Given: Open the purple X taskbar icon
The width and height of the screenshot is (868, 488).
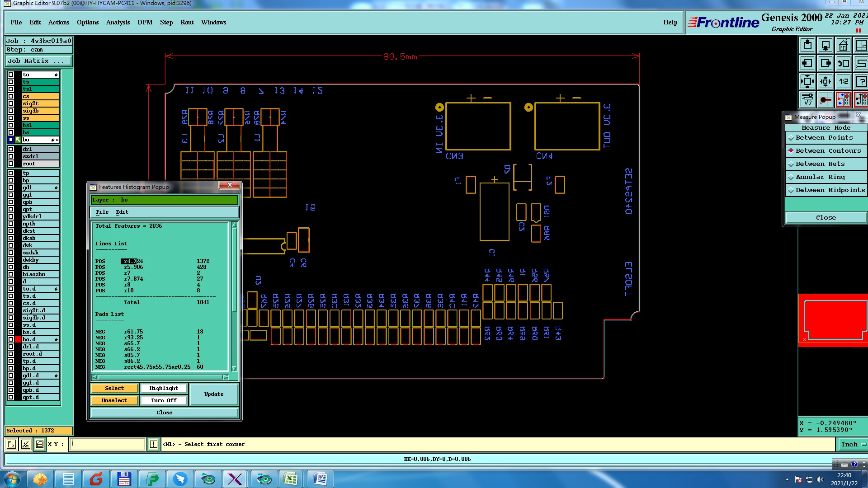Looking at the screenshot, I should click(235, 479).
